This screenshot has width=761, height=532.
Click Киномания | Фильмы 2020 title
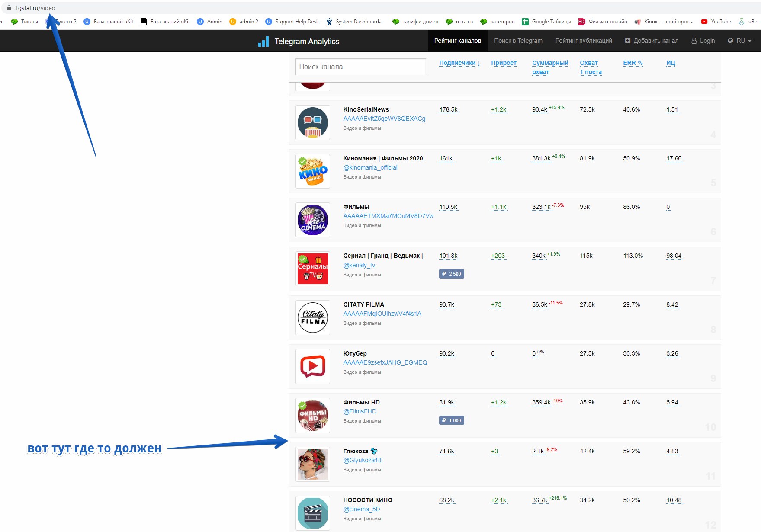point(383,158)
